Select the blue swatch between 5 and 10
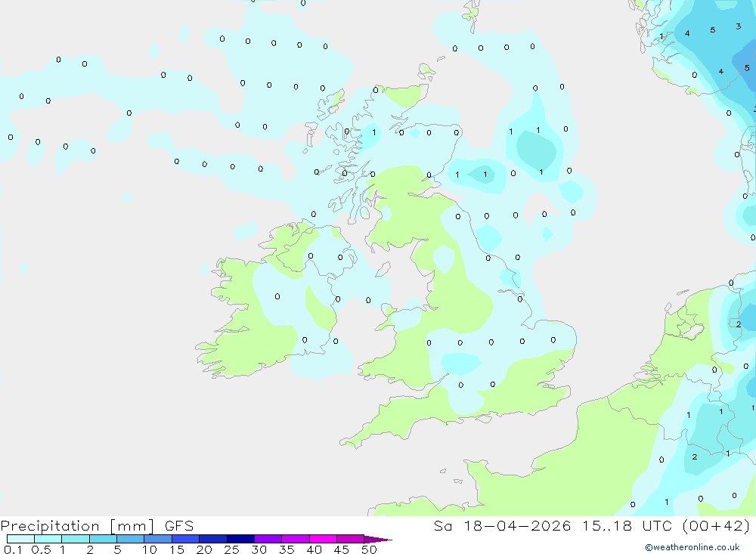The width and height of the screenshot is (756, 554). (131, 539)
